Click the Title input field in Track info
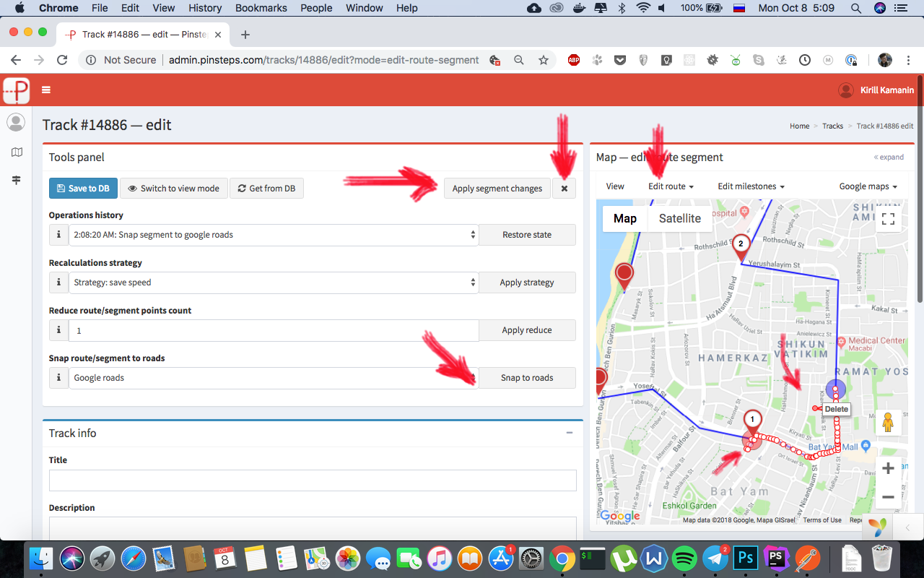This screenshot has width=924, height=578. pyautogui.click(x=313, y=480)
